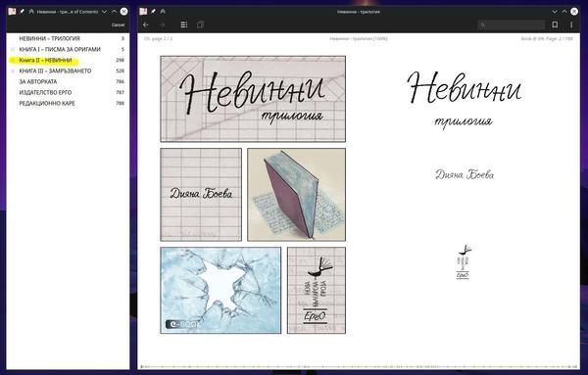The width and height of the screenshot is (588, 375).
Task: Click reading progress bar at page bottom
Action: (359, 366)
